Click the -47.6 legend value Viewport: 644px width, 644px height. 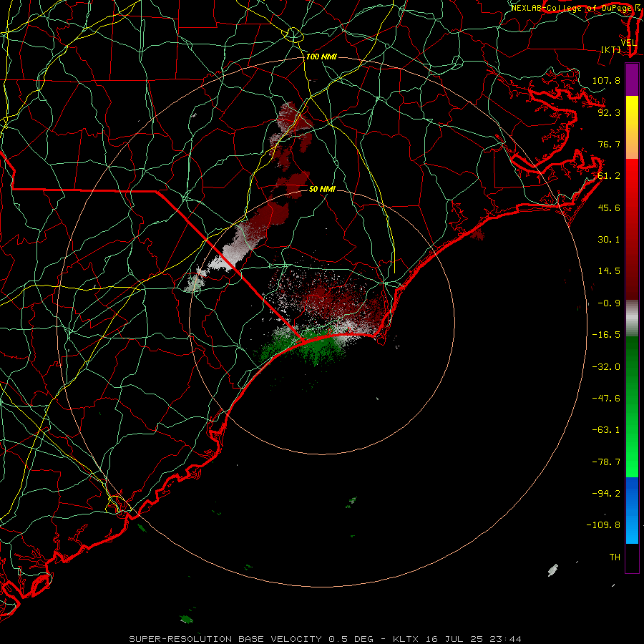[606, 399]
